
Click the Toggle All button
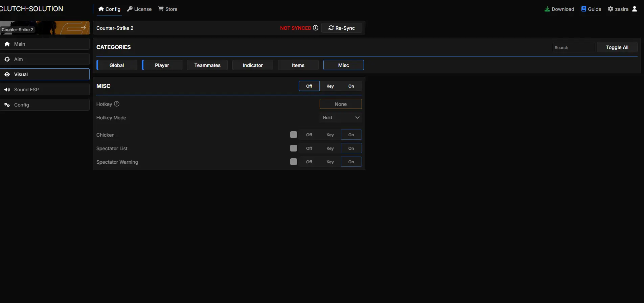(617, 47)
